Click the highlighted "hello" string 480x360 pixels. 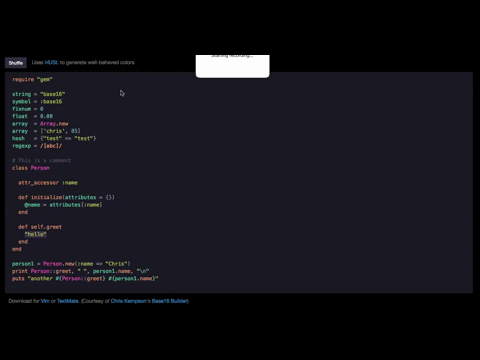coord(35,234)
